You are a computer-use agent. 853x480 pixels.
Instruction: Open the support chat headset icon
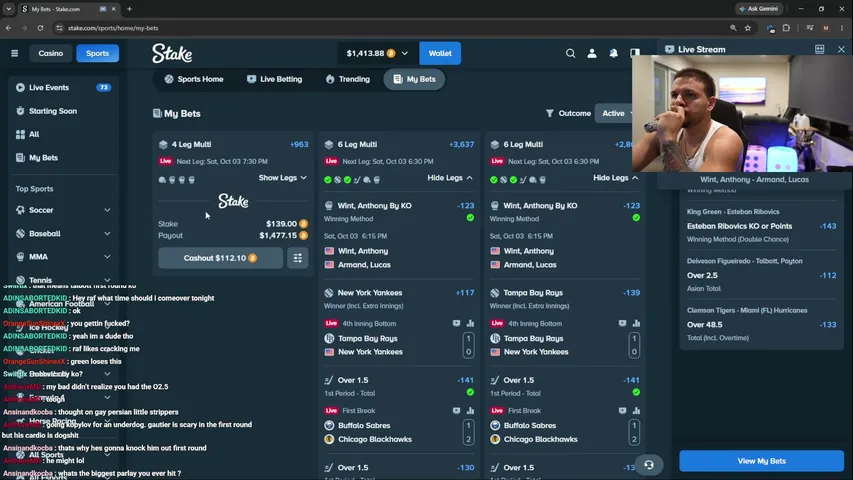(x=649, y=465)
